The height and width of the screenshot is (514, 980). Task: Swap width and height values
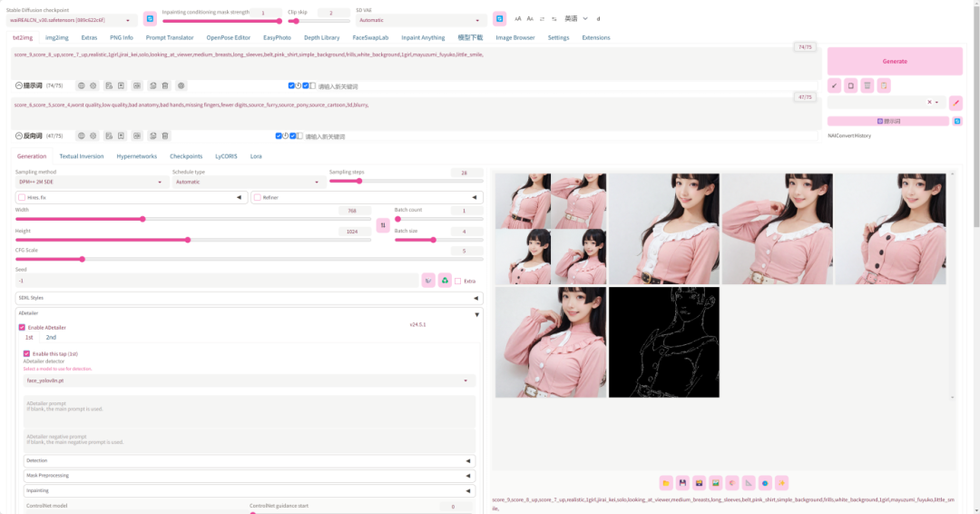[x=383, y=225]
